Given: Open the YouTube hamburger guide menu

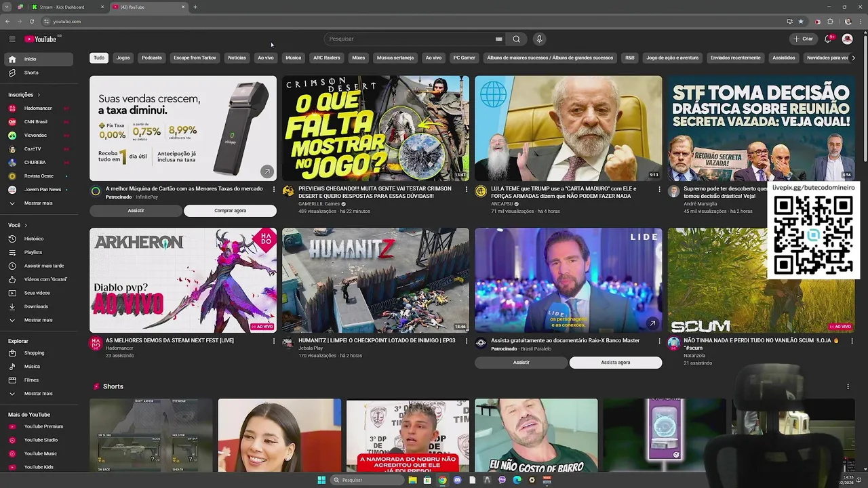Looking at the screenshot, I should pyautogui.click(x=12, y=39).
